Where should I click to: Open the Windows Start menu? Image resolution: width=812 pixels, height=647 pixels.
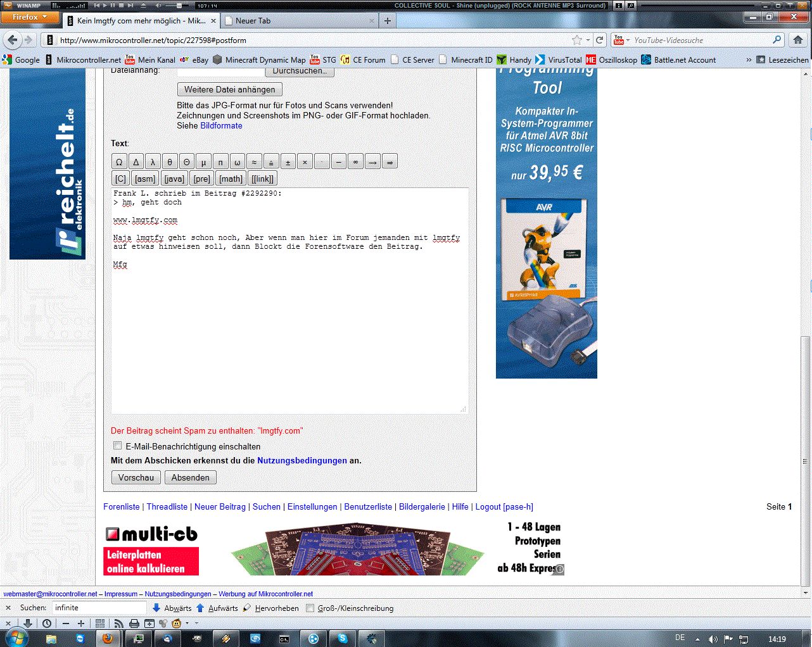[x=16, y=638]
